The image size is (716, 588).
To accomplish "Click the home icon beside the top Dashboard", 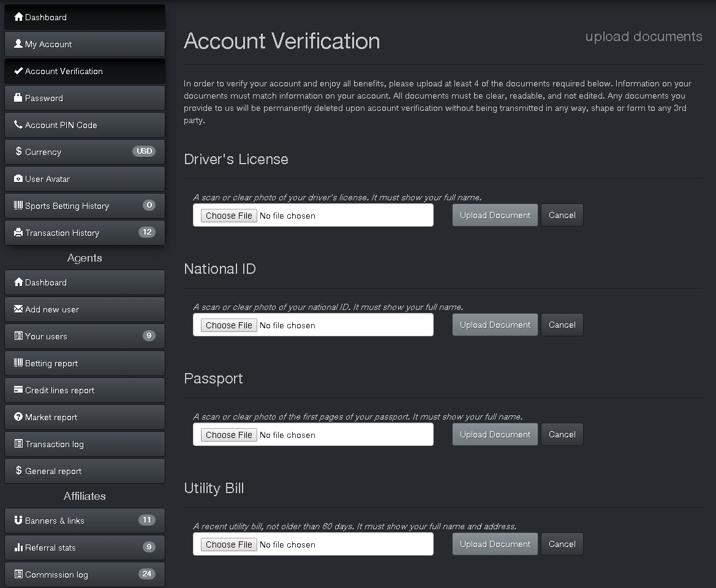I will click(x=18, y=17).
